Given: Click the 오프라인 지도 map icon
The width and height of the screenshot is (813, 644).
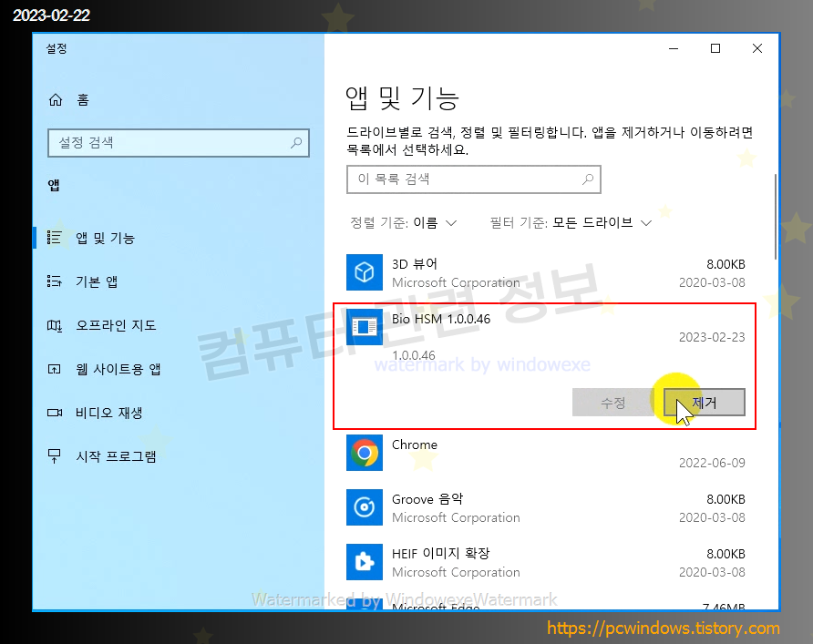Looking at the screenshot, I should (x=54, y=325).
